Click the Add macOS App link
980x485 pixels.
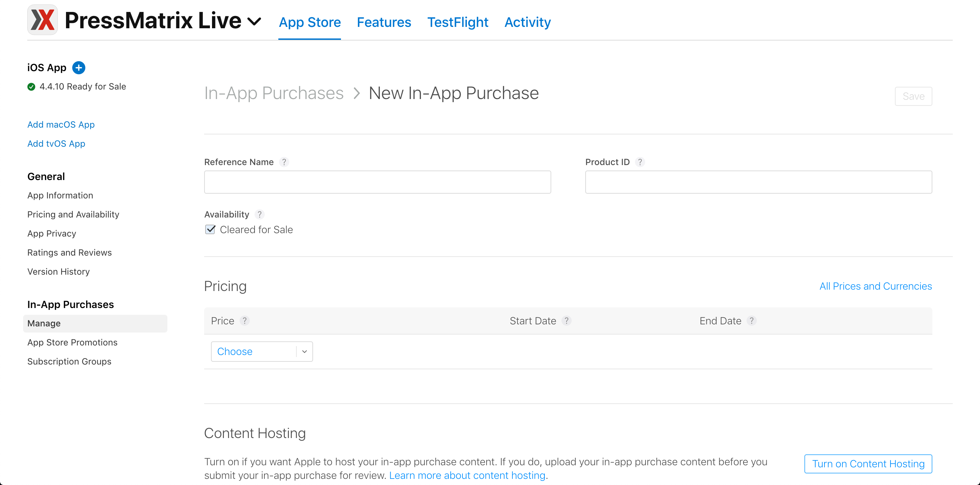(x=61, y=125)
